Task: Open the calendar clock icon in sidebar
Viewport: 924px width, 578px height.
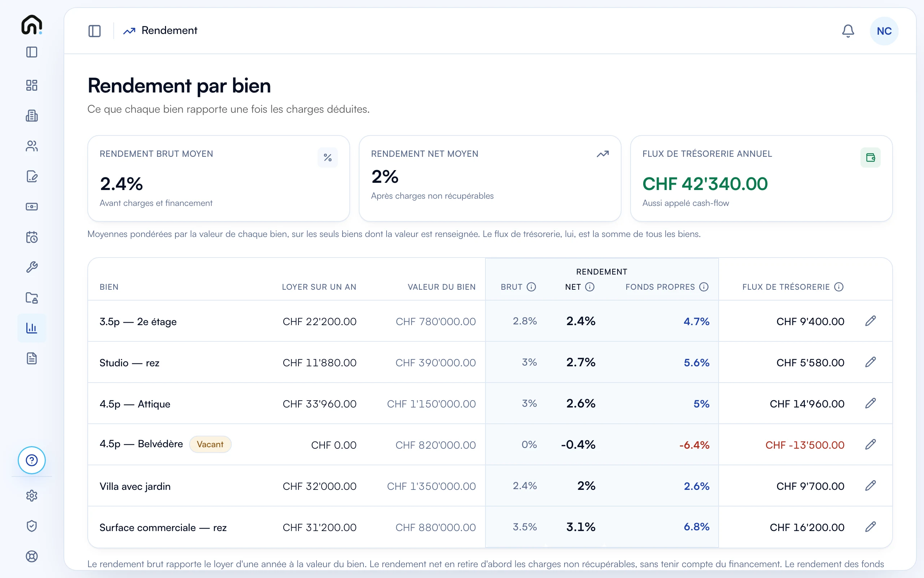Action: click(x=32, y=237)
